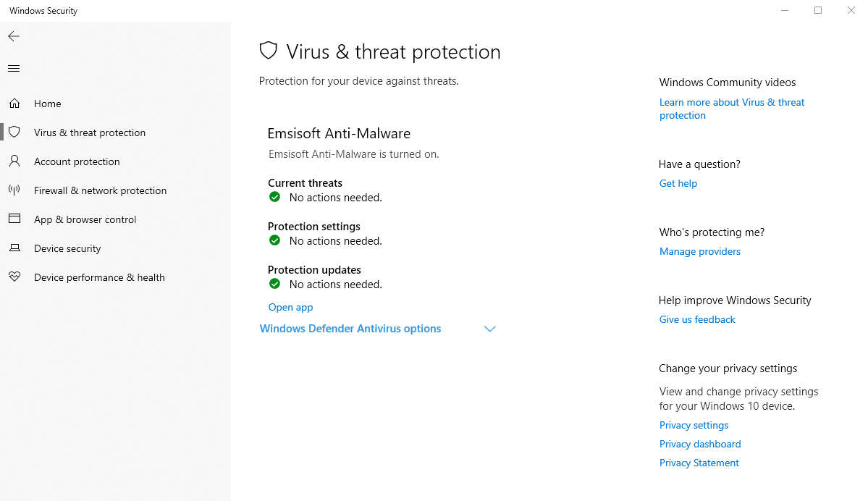Open the Give us feedback link

[696, 319]
